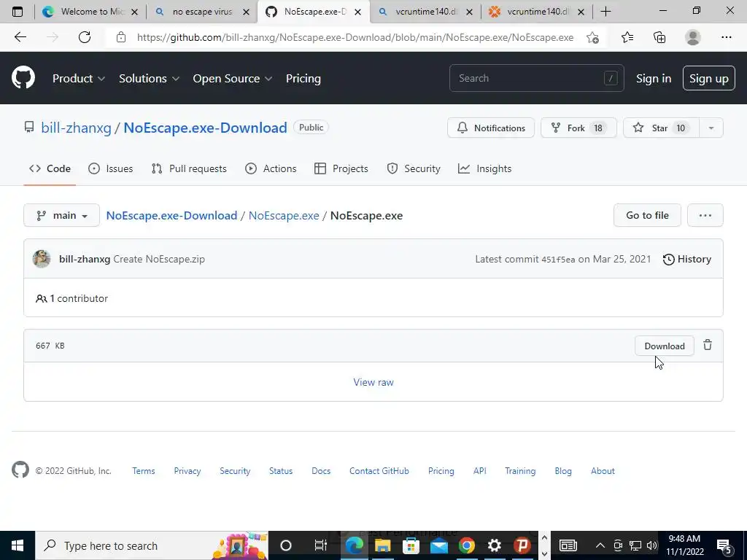Open the Star list dropdown arrow

(711, 128)
